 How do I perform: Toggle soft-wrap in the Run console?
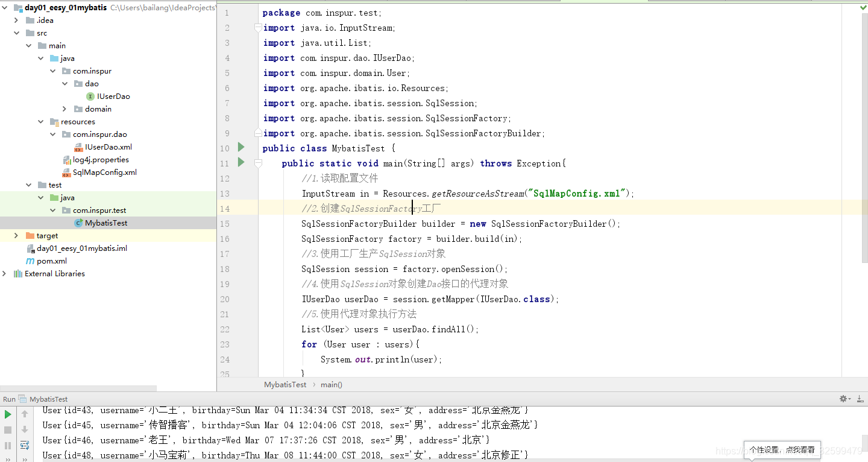25,445
